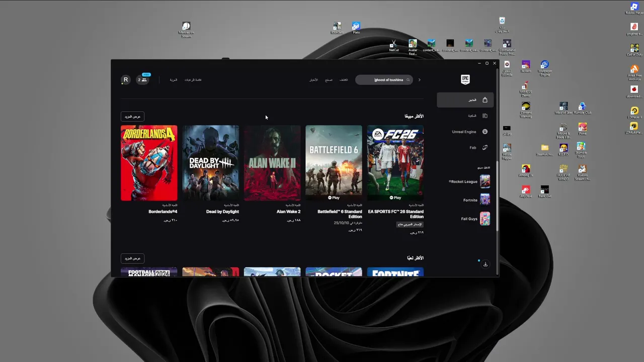The width and height of the screenshot is (644, 362).
Task: Click into the ghoost of tsushima search field
Action: click(x=384, y=80)
